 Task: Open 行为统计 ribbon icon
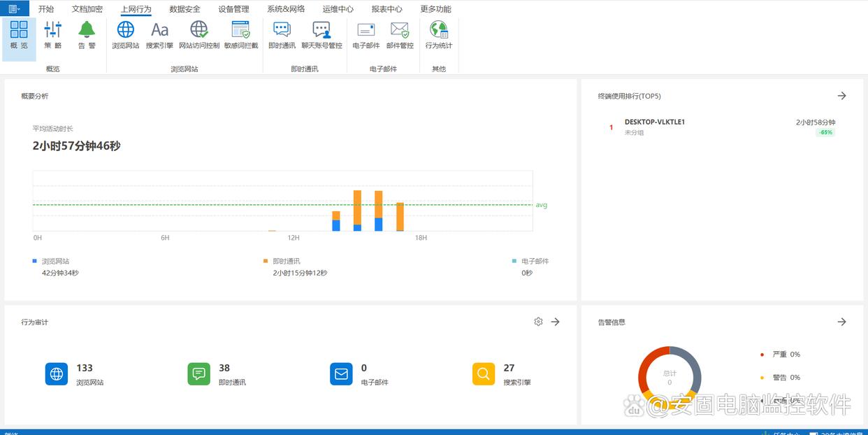point(439,34)
